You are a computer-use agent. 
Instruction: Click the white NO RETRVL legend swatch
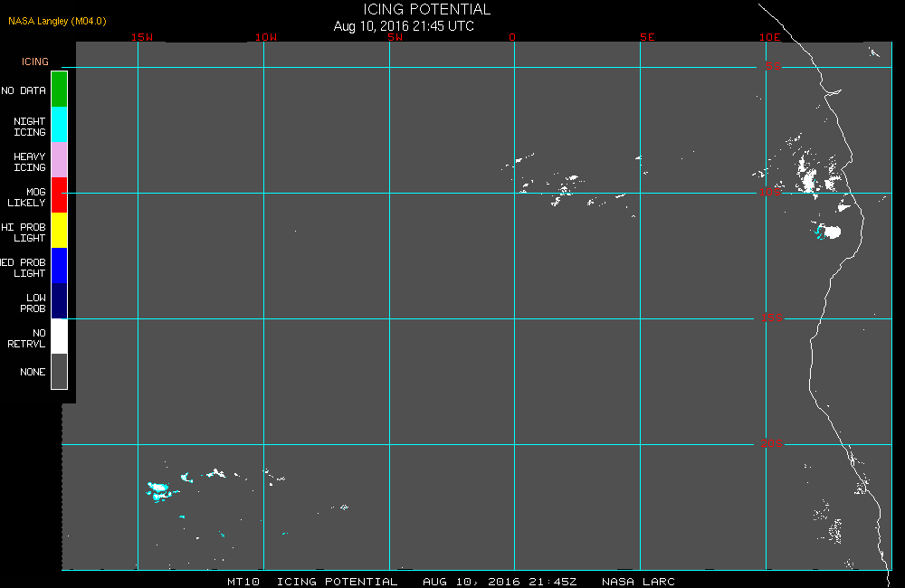point(60,336)
